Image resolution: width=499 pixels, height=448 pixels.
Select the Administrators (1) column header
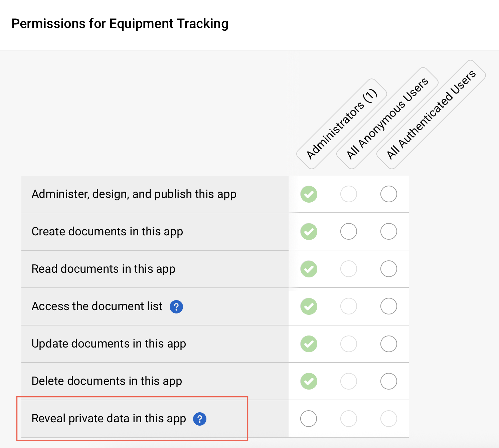coord(341,123)
